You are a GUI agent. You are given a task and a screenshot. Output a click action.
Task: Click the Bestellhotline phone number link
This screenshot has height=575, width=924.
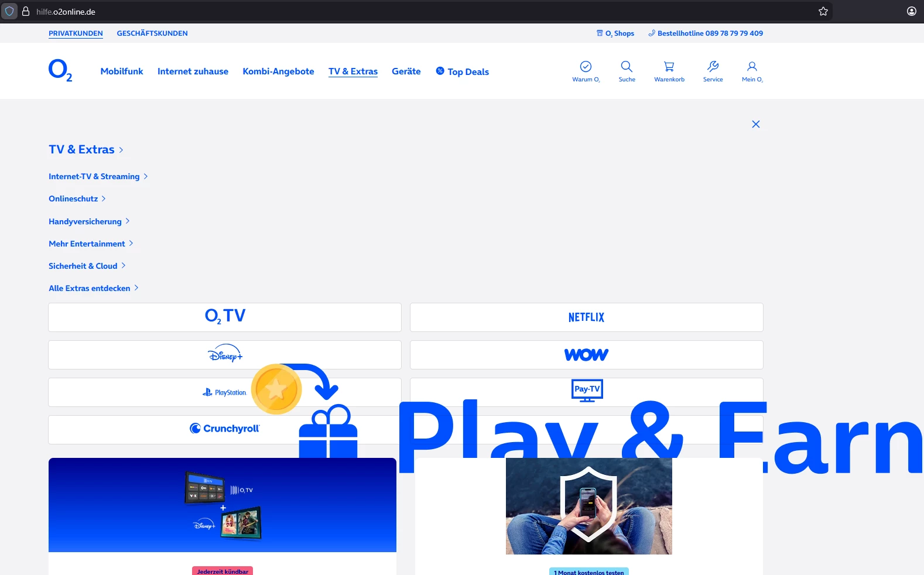pos(706,33)
